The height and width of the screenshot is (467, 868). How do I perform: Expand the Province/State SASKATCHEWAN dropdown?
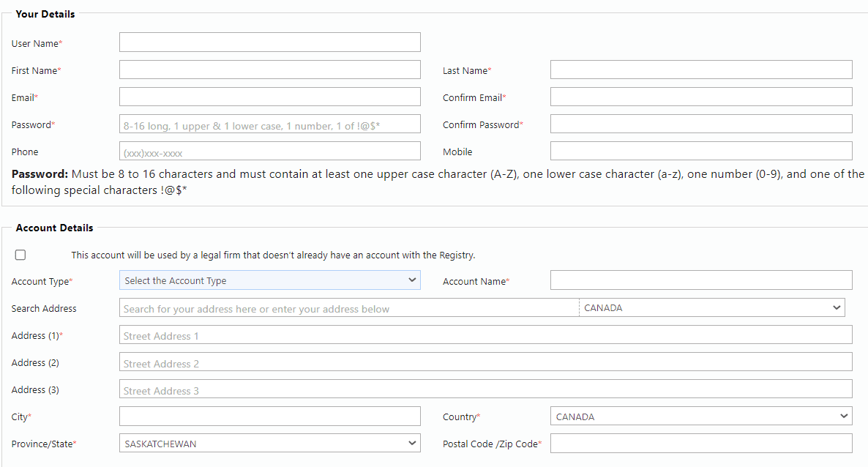click(x=269, y=443)
